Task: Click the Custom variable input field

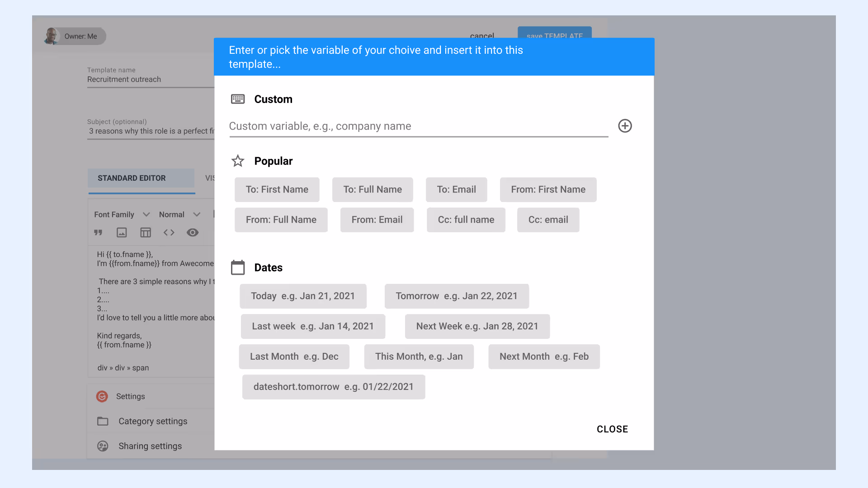Action: (418, 127)
